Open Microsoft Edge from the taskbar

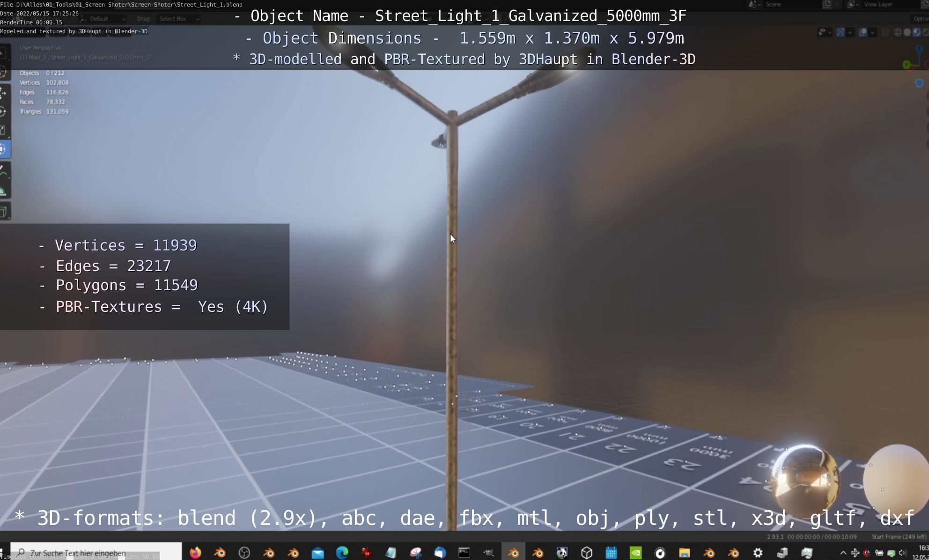pos(342,553)
